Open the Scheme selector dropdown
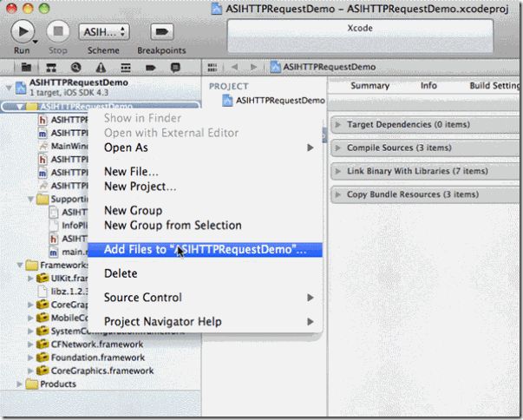Viewport: 523px width, 420px height. pyautogui.click(x=104, y=32)
